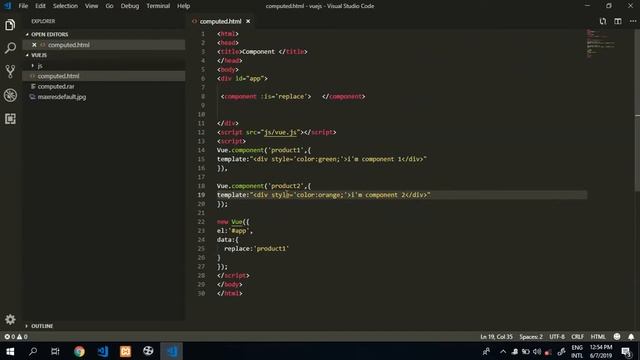Open the orange XAMPP taskbar icon
The width and height of the screenshot is (640, 360).
(x=125, y=351)
